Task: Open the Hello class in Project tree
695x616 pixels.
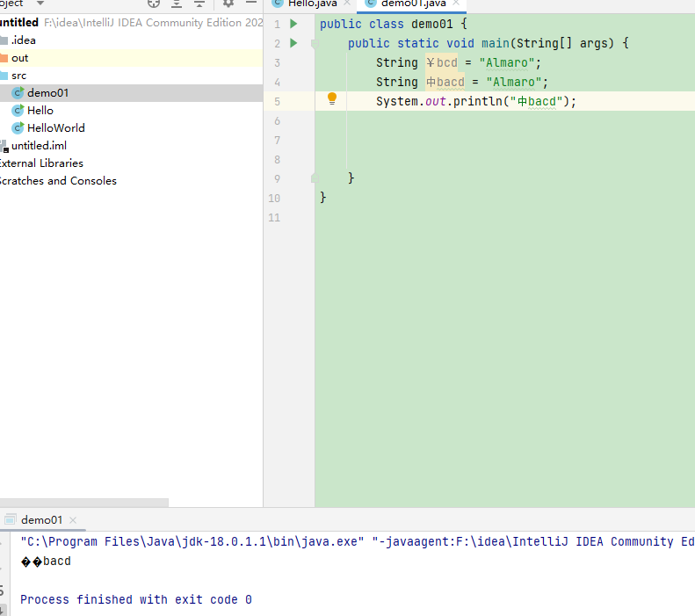Action: [x=40, y=111]
